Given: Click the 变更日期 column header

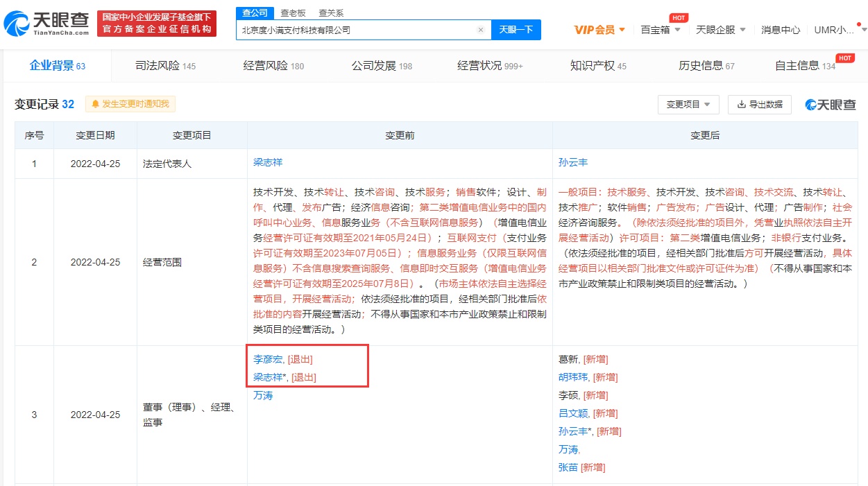Looking at the screenshot, I should tap(95, 135).
